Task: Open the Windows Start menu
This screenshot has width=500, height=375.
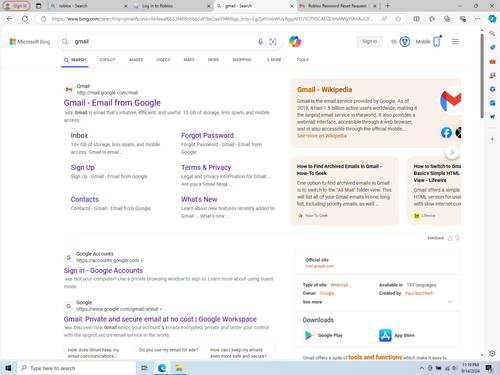Action: 8,368
